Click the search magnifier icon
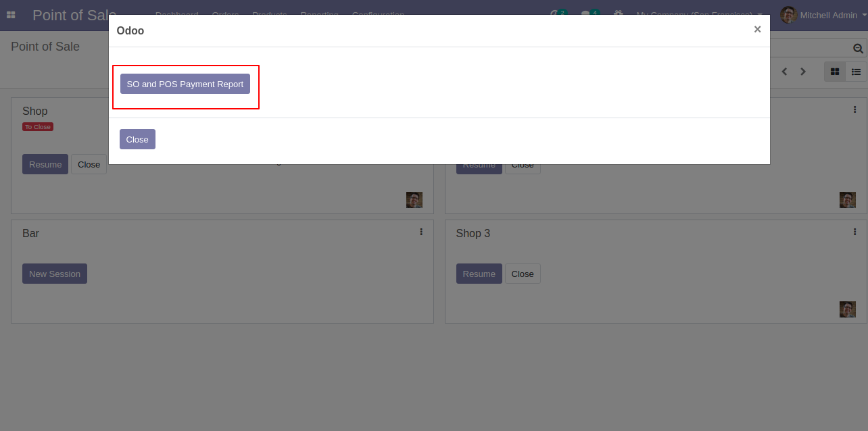The image size is (868, 431). 858,49
